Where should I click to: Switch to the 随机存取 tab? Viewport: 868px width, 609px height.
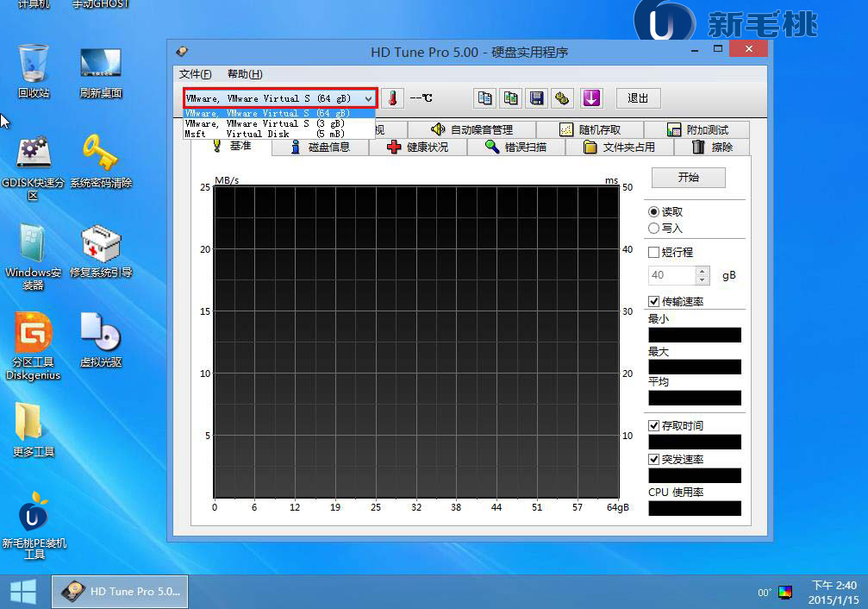coord(590,129)
